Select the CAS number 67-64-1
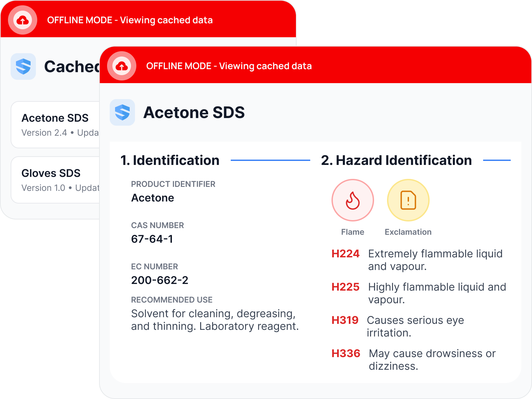This screenshot has width=532, height=399. tap(152, 239)
